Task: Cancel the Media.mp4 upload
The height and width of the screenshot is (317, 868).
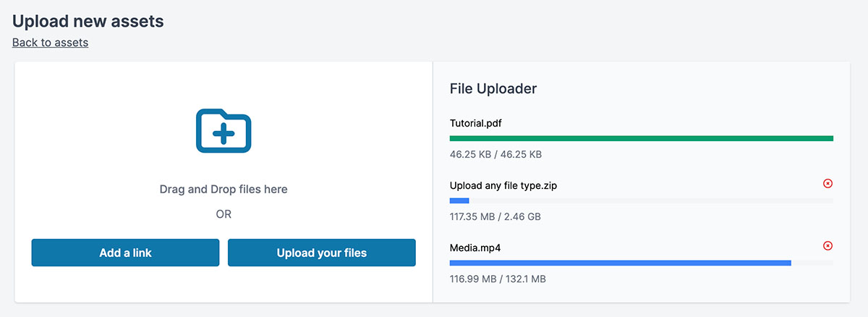Action: tap(828, 246)
